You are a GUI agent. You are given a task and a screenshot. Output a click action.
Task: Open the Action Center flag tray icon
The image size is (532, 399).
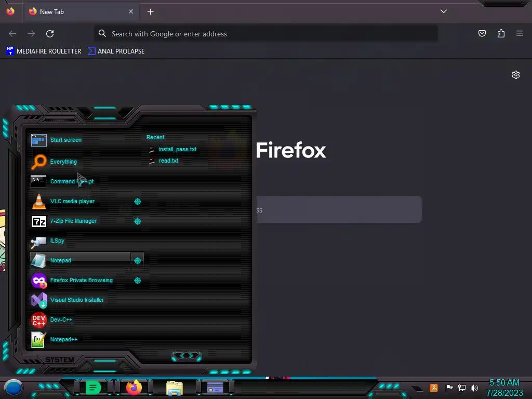coord(449,388)
